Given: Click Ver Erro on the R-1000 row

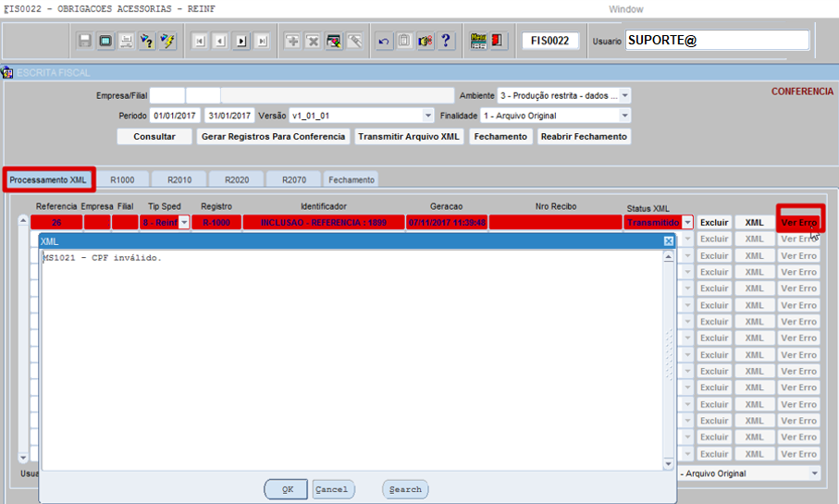Looking at the screenshot, I should coord(799,223).
